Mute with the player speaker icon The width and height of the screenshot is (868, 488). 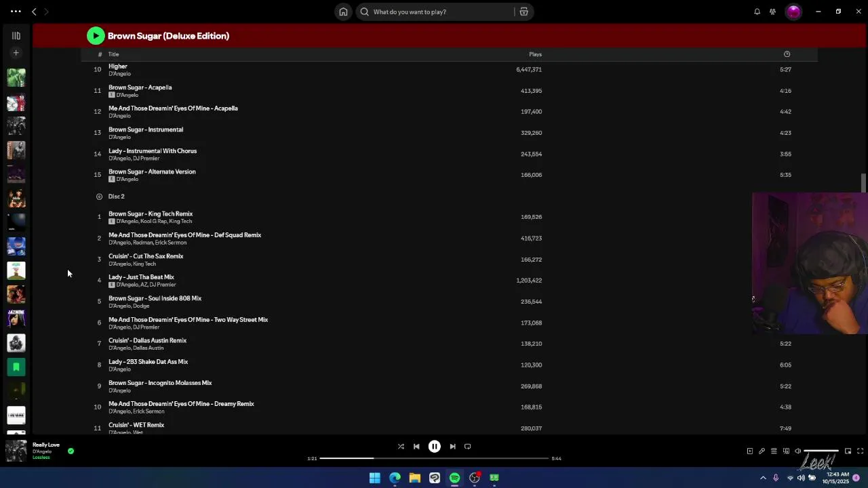tap(798, 451)
